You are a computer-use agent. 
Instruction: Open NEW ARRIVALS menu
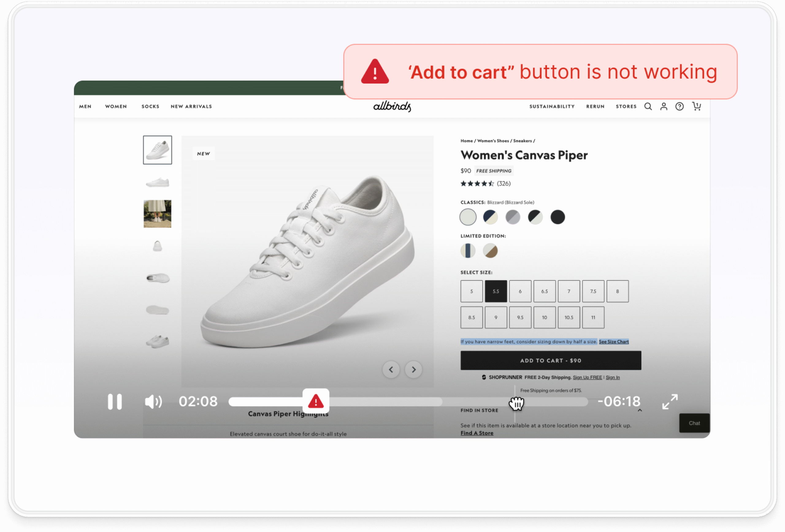pos(191,106)
